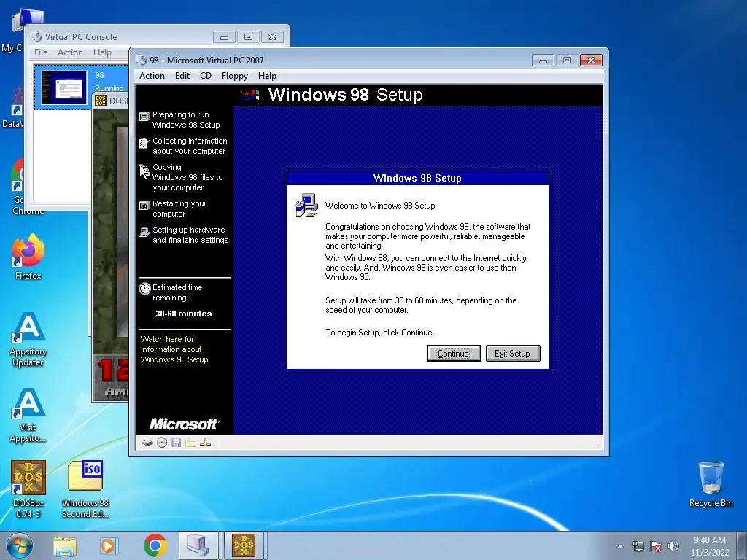Click the setup computer icon in dialog
The width and height of the screenshot is (747, 560).
tap(306, 205)
